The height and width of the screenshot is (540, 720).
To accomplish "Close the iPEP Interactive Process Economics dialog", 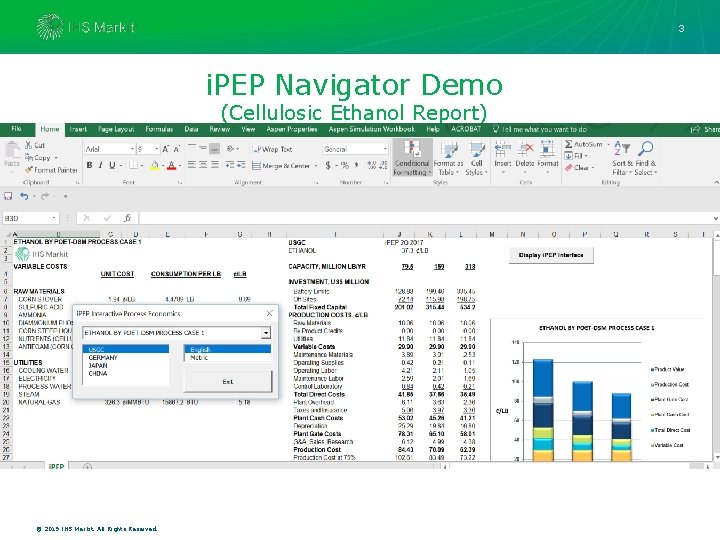I will tap(270, 313).
